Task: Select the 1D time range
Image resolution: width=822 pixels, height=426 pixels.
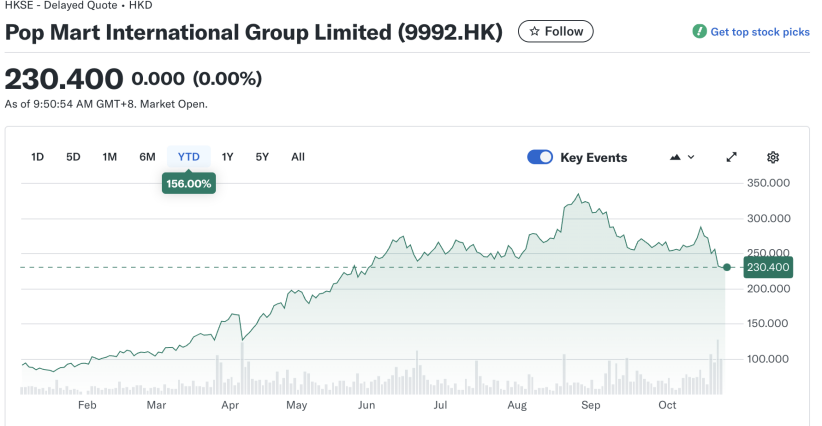Action: [38, 157]
